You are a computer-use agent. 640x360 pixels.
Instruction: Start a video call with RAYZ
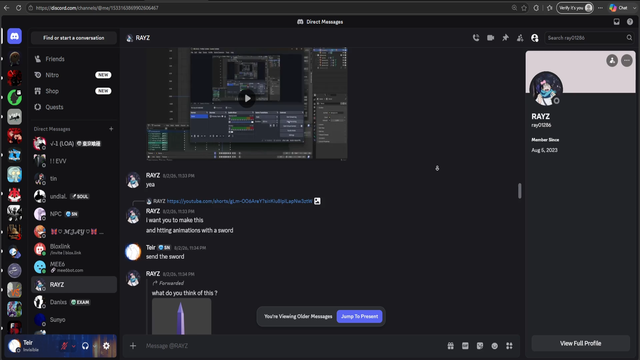click(x=491, y=38)
